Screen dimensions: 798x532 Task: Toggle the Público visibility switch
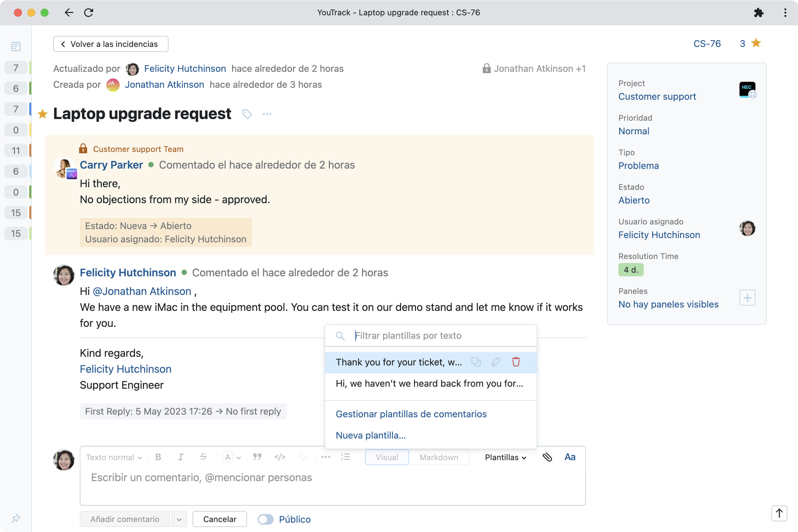(265, 519)
